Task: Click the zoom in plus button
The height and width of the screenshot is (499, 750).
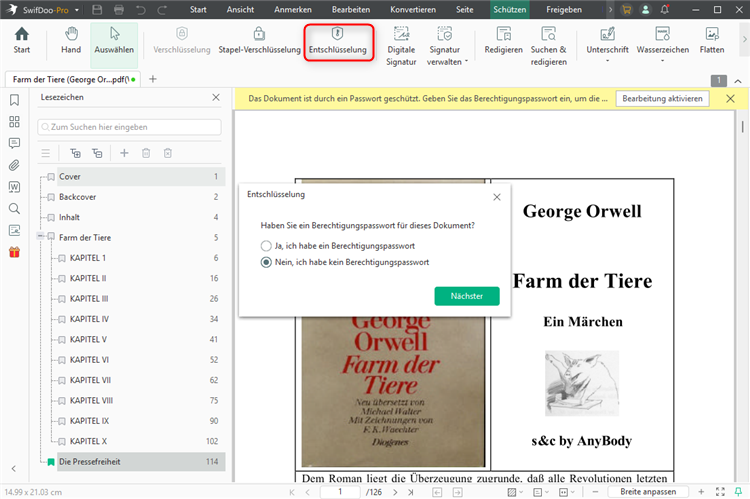Action: pos(701,492)
